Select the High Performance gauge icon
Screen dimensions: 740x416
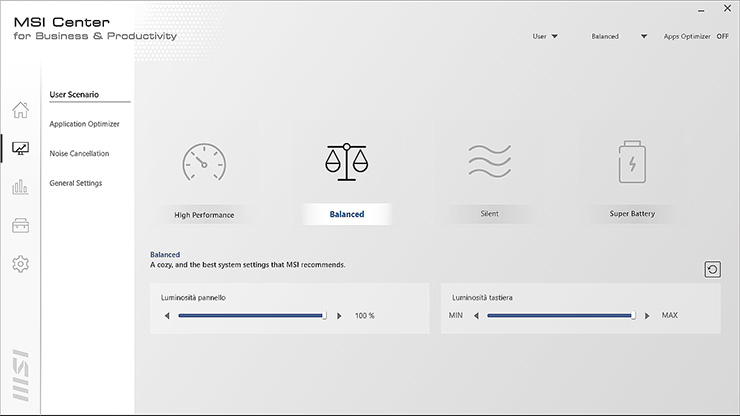204,162
